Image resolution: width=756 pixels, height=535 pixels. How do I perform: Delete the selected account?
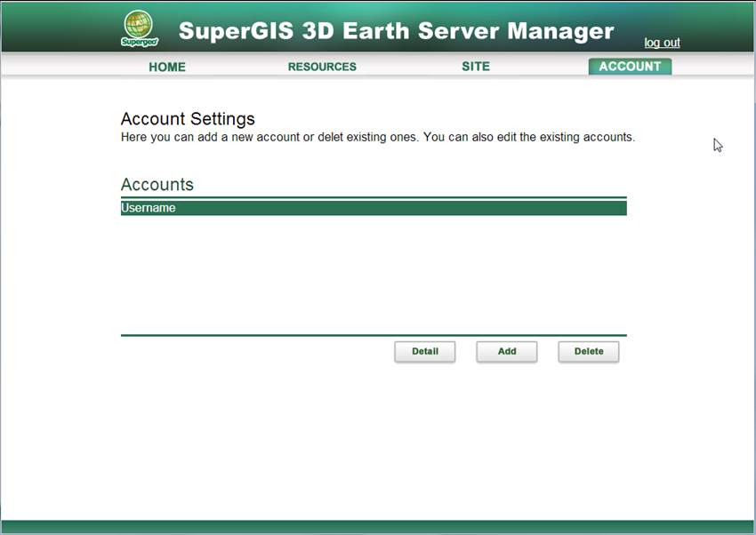[x=589, y=352]
